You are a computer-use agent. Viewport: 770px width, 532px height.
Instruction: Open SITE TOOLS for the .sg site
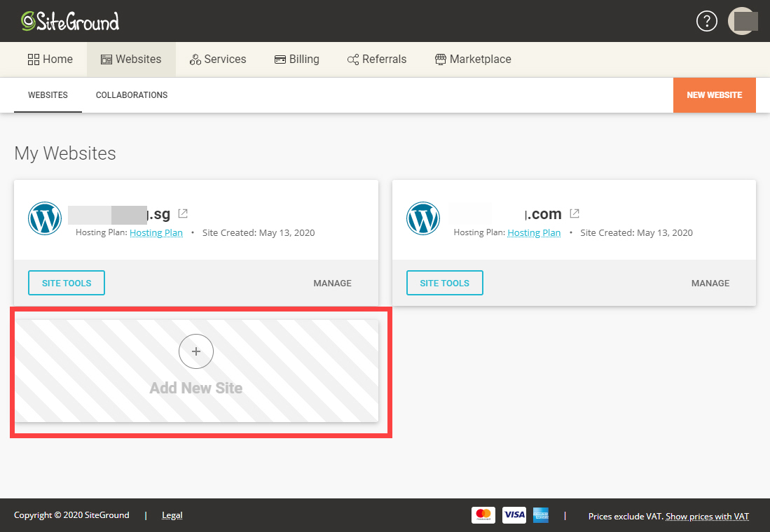pos(67,283)
